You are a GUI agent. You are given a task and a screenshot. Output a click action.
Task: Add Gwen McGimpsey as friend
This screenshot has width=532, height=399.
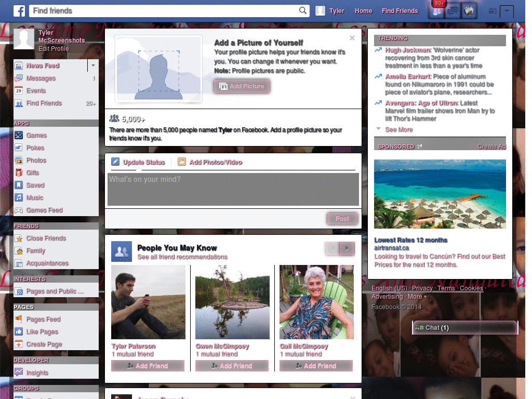point(232,366)
